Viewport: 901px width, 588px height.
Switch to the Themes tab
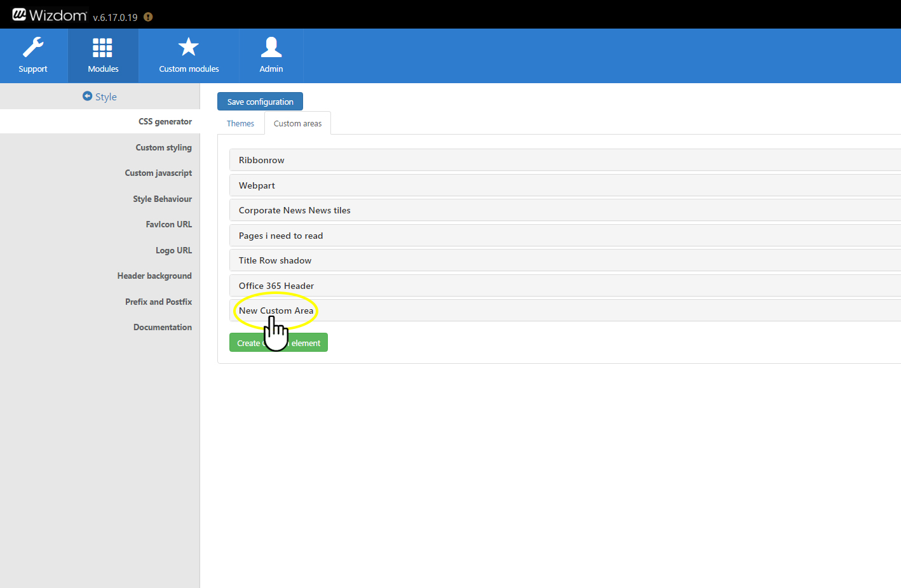240,124
